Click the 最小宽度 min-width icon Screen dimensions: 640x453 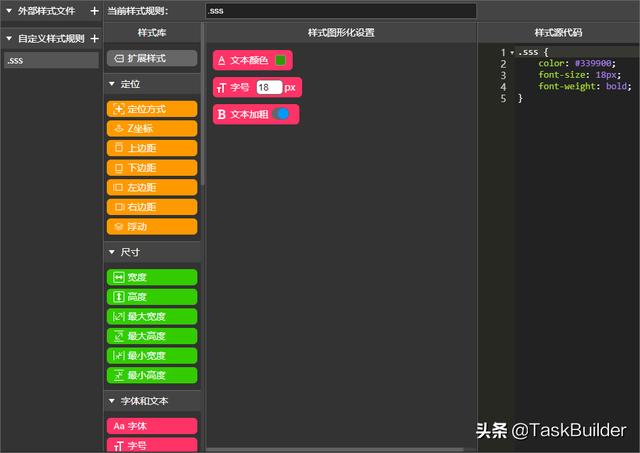pyautogui.click(x=118, y=355)
